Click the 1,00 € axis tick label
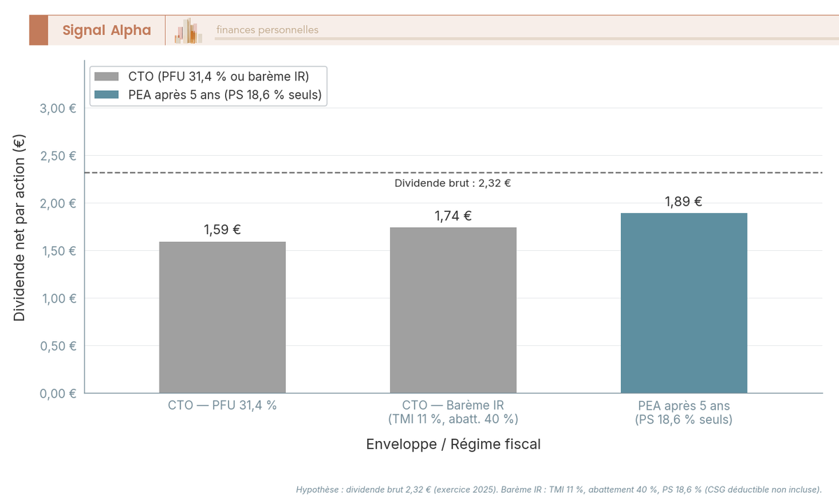Image resolution: width=839 pixels, height=504 pixels. 59,298
